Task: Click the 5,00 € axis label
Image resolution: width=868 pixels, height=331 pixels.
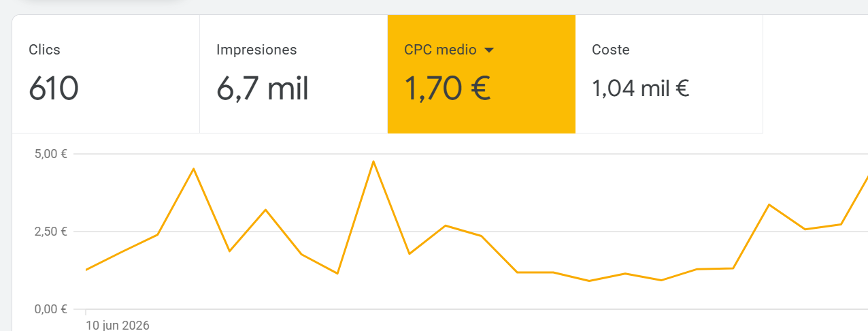Action: [50, 154]
